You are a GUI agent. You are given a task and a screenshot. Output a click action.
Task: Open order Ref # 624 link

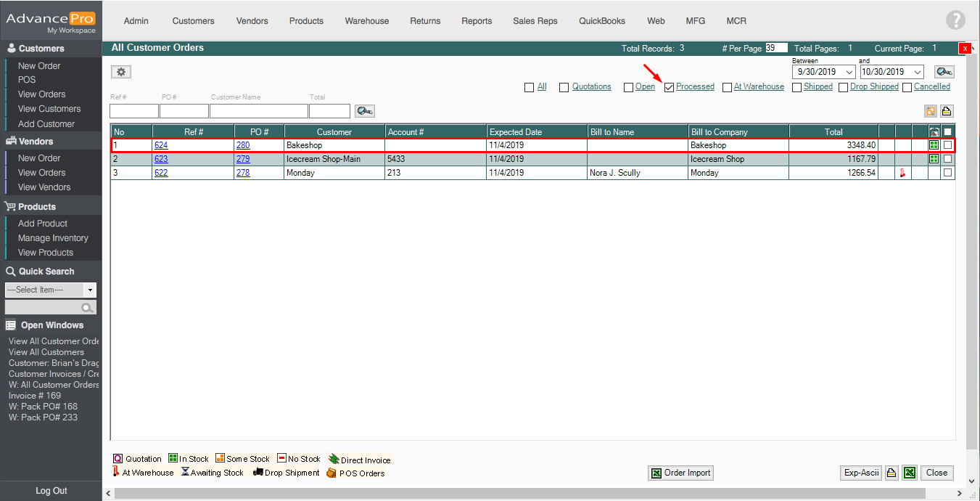(x=161, y=145)
